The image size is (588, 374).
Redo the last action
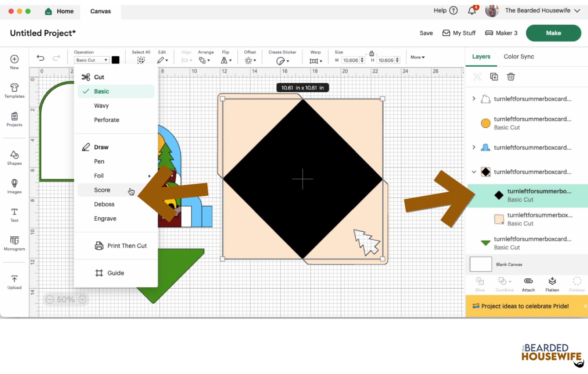(56, 58)
